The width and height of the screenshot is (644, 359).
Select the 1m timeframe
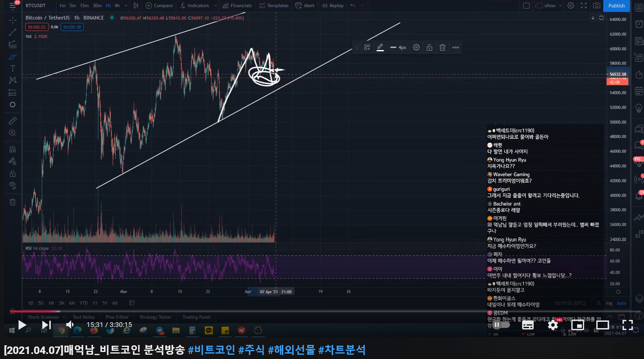pyautogui.click(x=62, y=5)
